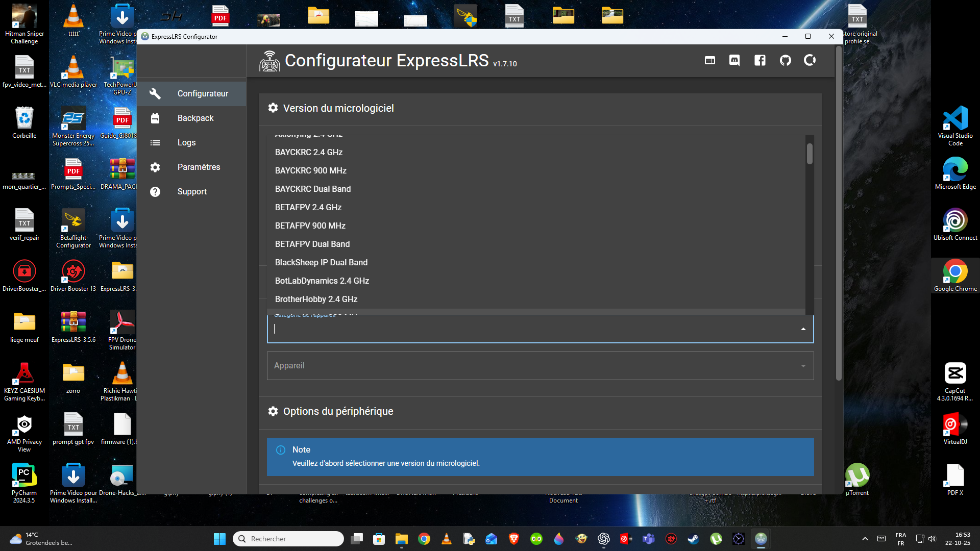Viewport: 980px width, 551px height.
Task: Click the device category text input field
Action: (531, 329)
